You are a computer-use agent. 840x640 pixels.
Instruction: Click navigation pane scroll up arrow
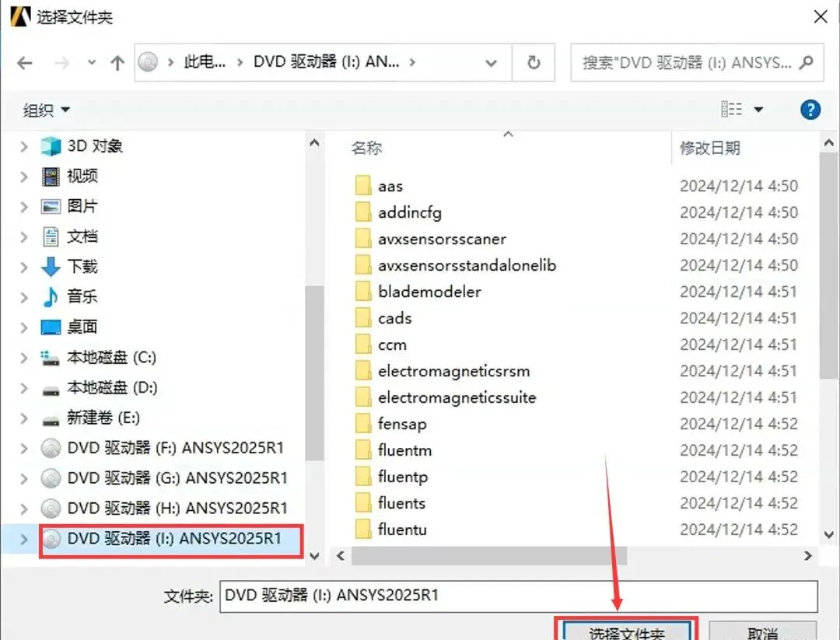(x=314, y=143)
